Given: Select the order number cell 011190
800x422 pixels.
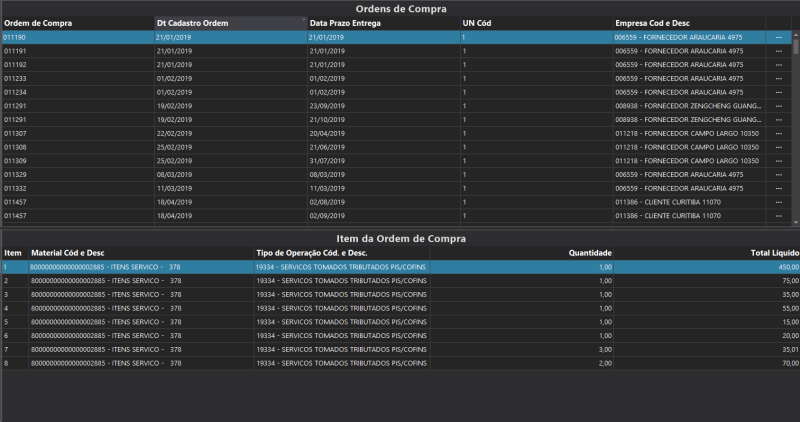Looking at the screenshot, I should point(78,37).
